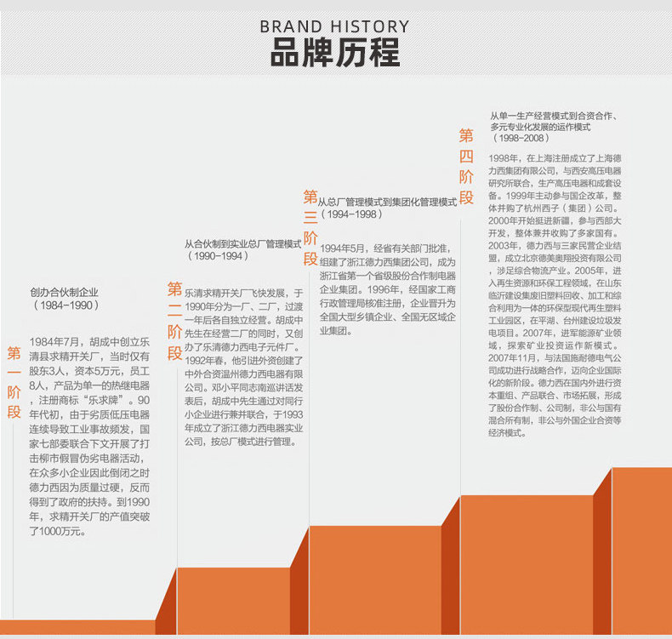672x639 pixels.
Task: Click the third-stage orange step block
Action: (375, 579)
